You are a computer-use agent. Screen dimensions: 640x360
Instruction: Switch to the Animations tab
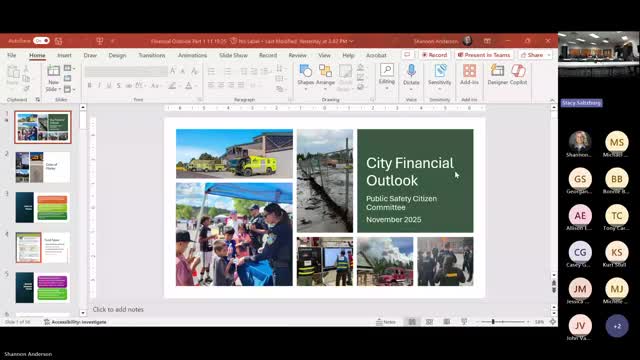tap(192, 55)
